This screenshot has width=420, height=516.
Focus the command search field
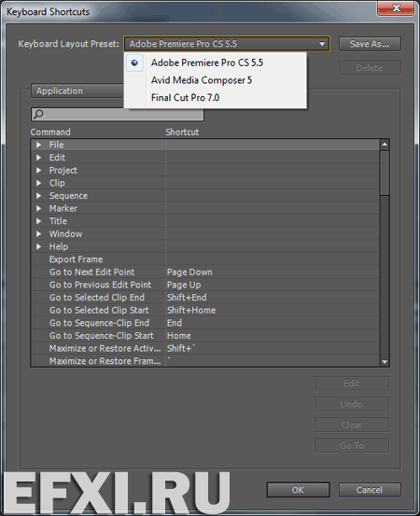pyautogui.click(x=118, y=115)
